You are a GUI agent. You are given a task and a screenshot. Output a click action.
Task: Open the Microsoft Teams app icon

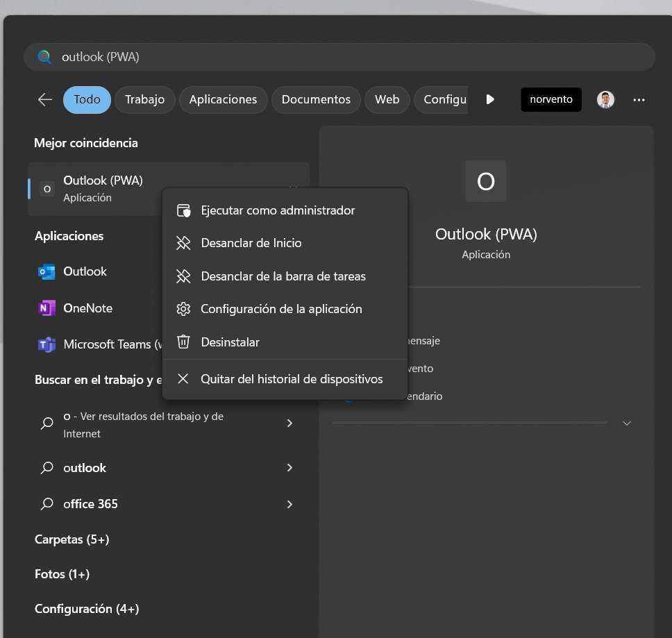coord(47,344)
